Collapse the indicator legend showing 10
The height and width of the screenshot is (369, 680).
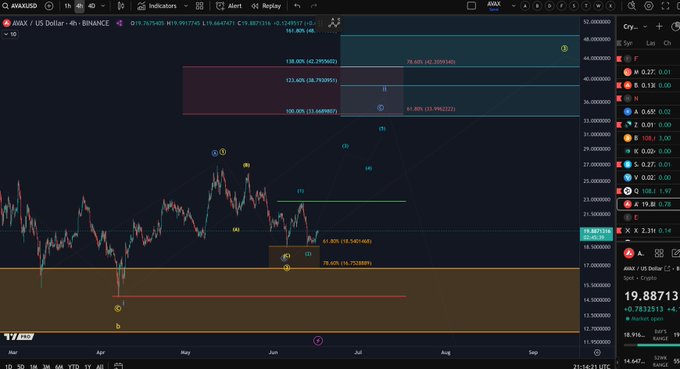point(10,34)
